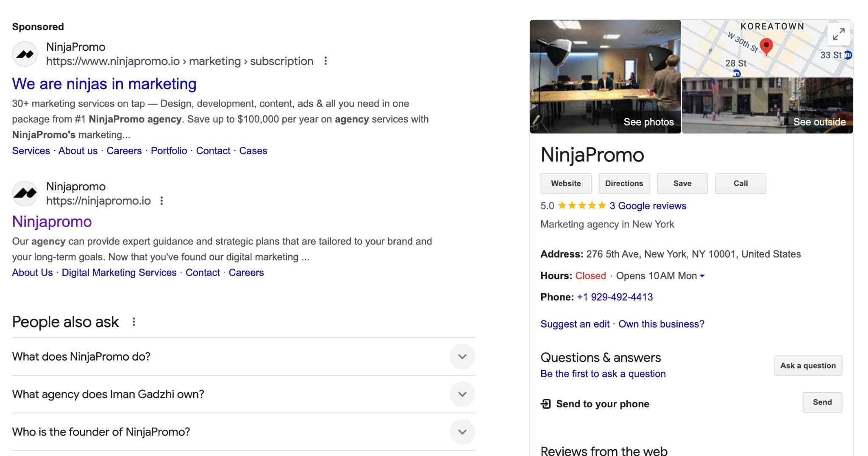Open the Cases sitelink

(x=253, y=151)
